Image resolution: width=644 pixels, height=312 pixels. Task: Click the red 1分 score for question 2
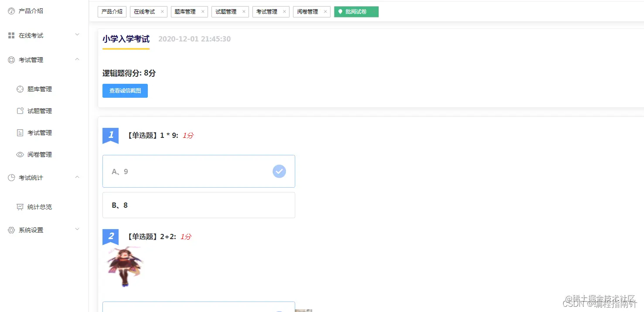pos(186,237)
